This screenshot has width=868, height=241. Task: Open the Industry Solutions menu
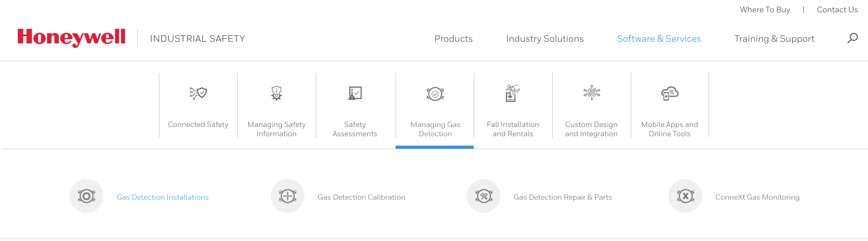pos(545,39)
